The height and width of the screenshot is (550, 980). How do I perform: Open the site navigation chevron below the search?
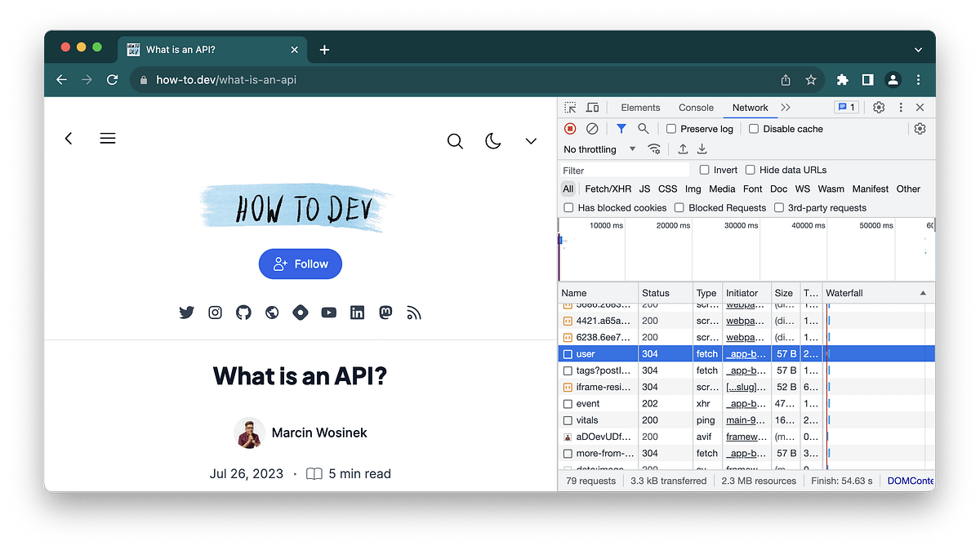pos(531,140)
